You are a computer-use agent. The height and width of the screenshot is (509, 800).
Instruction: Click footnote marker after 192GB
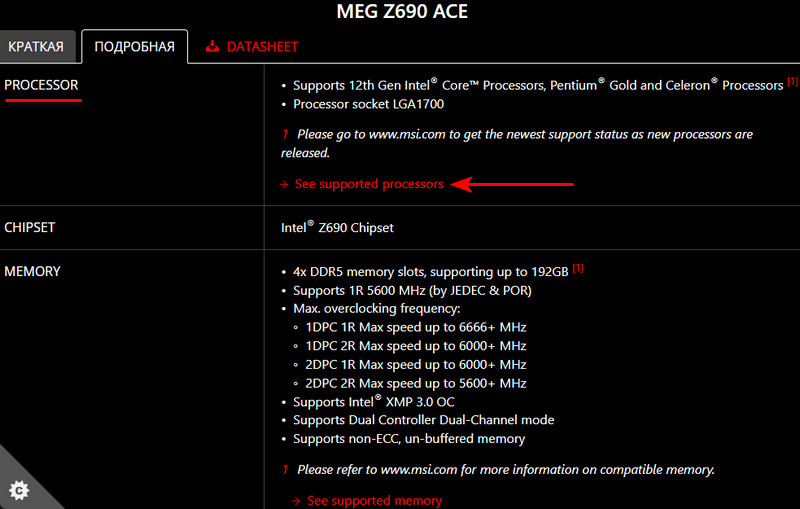tap(578, 268)
